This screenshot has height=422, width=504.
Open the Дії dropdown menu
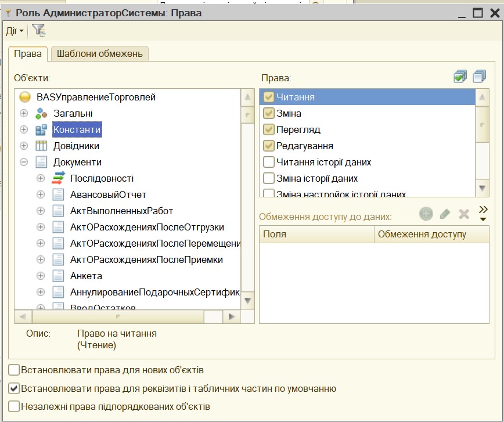coord(15,31)
